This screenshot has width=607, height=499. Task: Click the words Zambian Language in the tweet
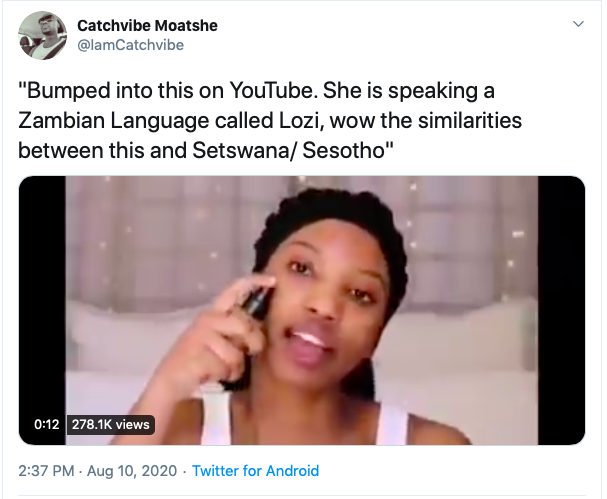coord(113,121)
